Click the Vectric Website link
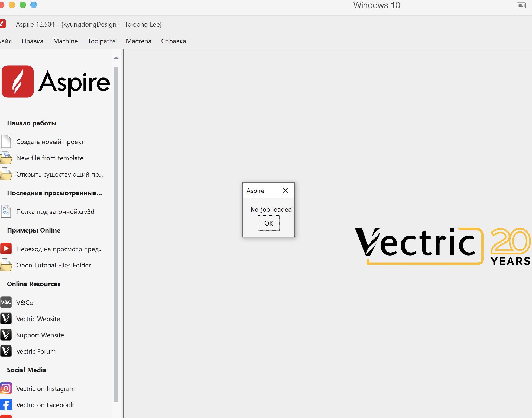This screenshot has width=532, height=418. coord(38,319)
